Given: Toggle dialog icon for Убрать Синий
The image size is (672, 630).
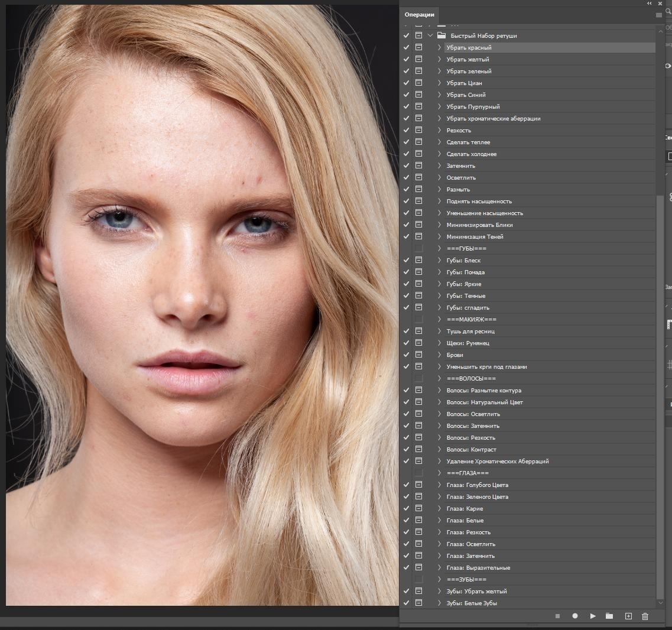Looking at the screenshot, I should 418,95.
